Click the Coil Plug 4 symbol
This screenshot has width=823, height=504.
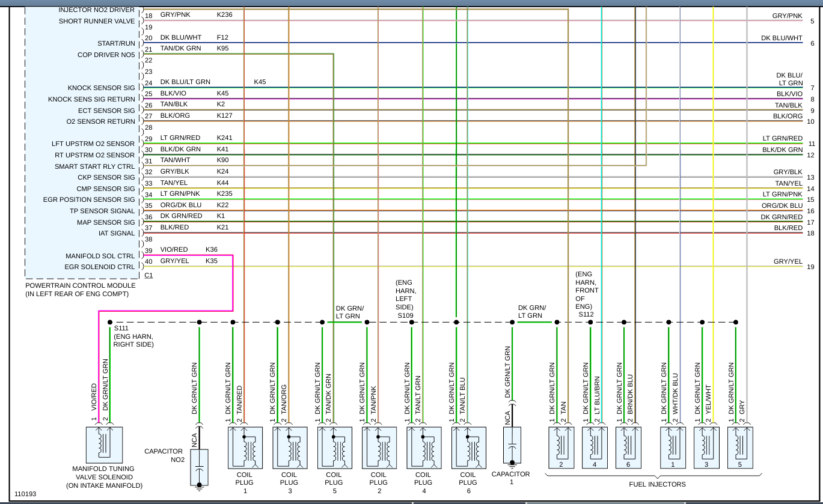(423, 448)
